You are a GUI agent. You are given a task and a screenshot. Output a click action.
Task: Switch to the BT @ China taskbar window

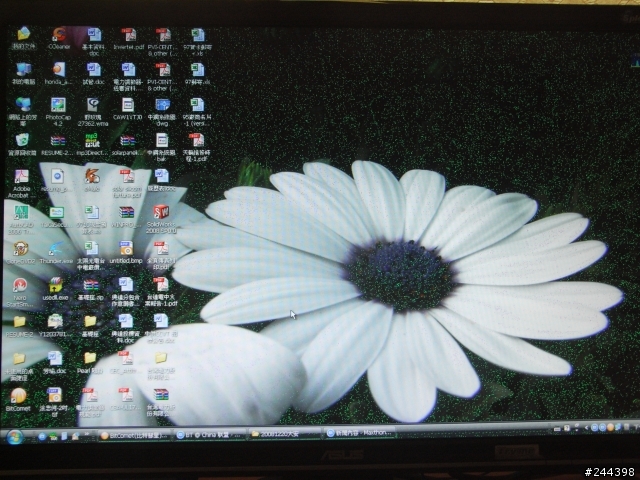(210, 435)
